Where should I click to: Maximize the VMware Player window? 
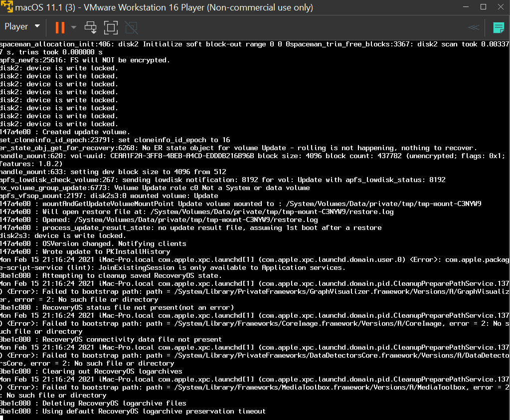tap(483, 7)
